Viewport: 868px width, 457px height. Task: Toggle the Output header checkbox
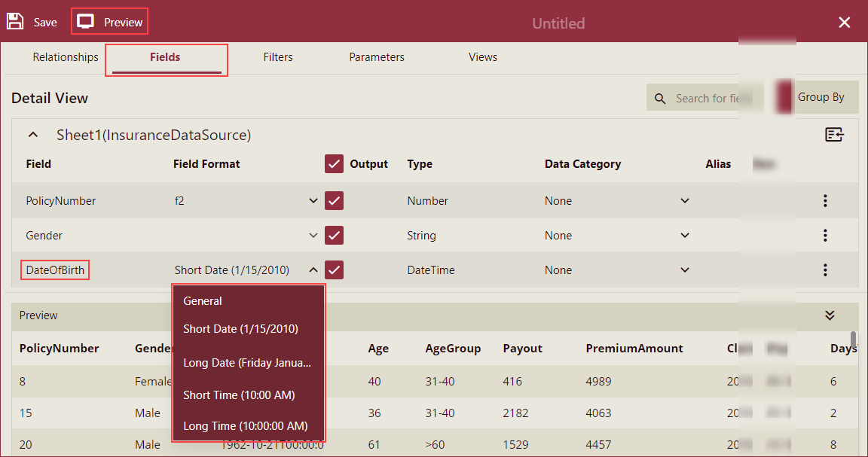point(335,163)
